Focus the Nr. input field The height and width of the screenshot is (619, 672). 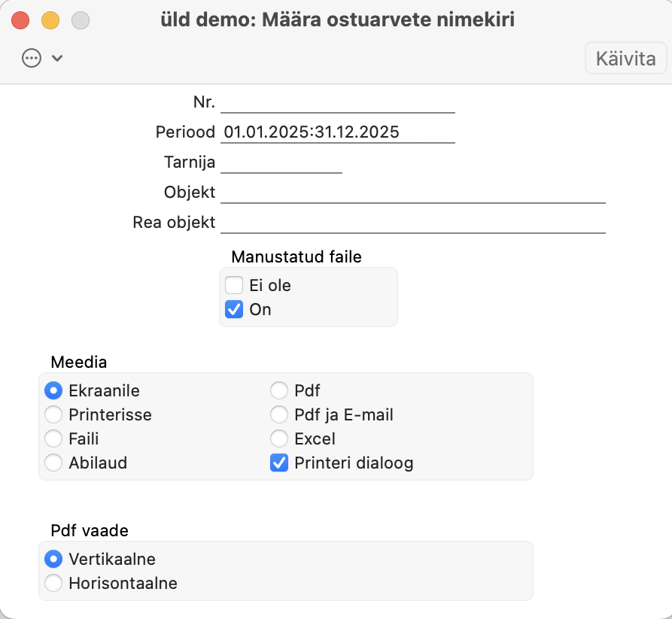point(338,103)
